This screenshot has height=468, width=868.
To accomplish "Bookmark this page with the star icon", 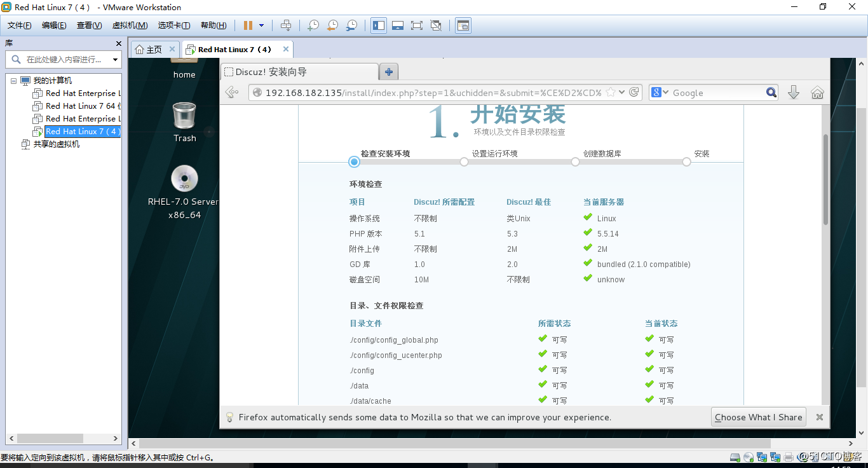I will tap(611, 92).
